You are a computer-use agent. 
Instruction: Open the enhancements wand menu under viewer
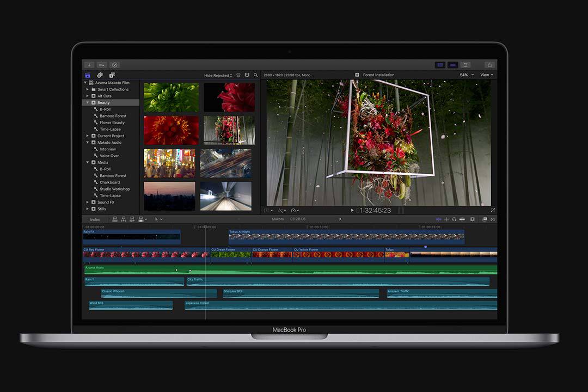(282, 211)
